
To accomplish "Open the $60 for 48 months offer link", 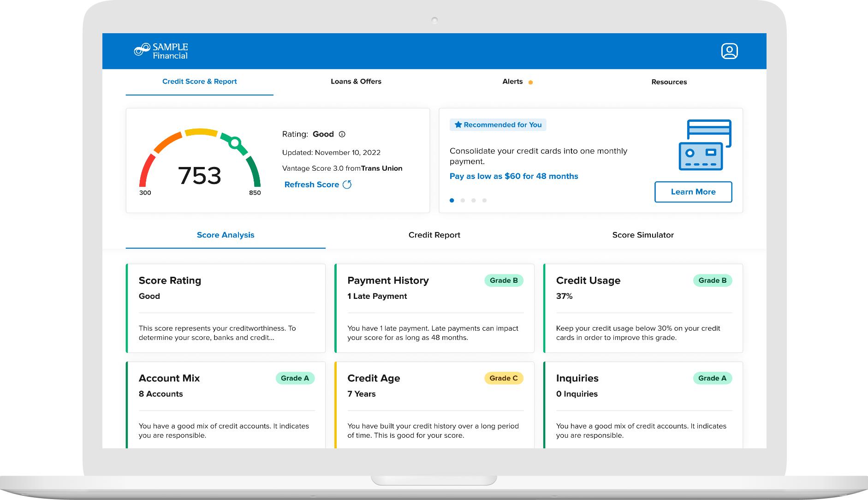I will [514, 176].
